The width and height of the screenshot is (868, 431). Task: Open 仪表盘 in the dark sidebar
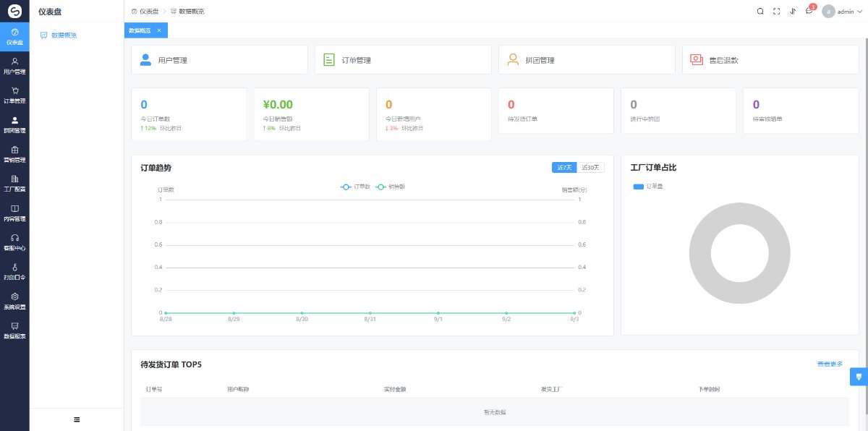click(14, 37)
